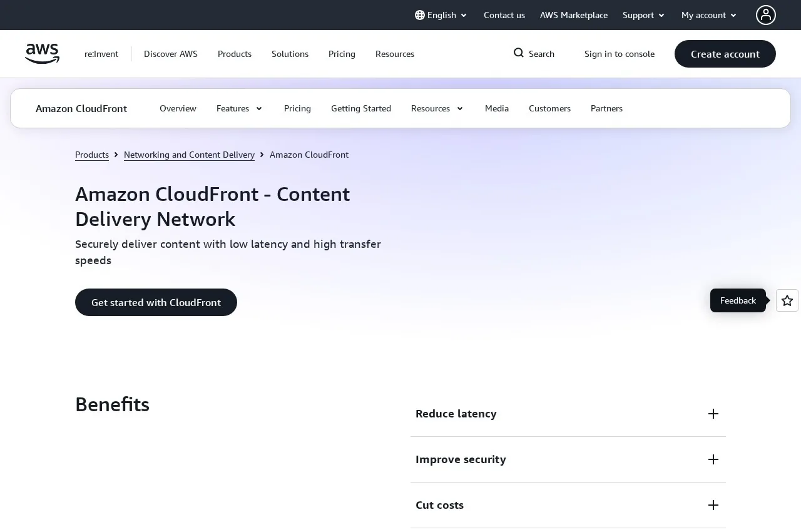
Task: Open the top Pricing menu
Action: pyautogui.click(x=342, y=54)
